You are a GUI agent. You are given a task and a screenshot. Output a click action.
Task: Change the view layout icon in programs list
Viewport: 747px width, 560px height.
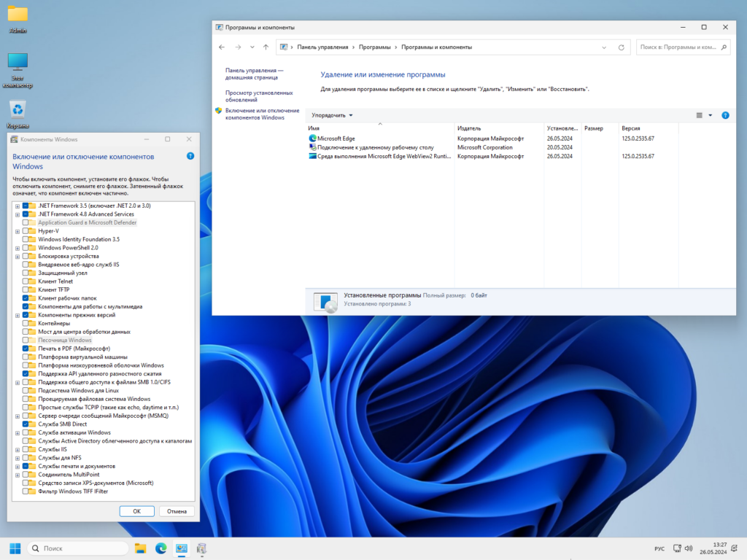point(700,115)
